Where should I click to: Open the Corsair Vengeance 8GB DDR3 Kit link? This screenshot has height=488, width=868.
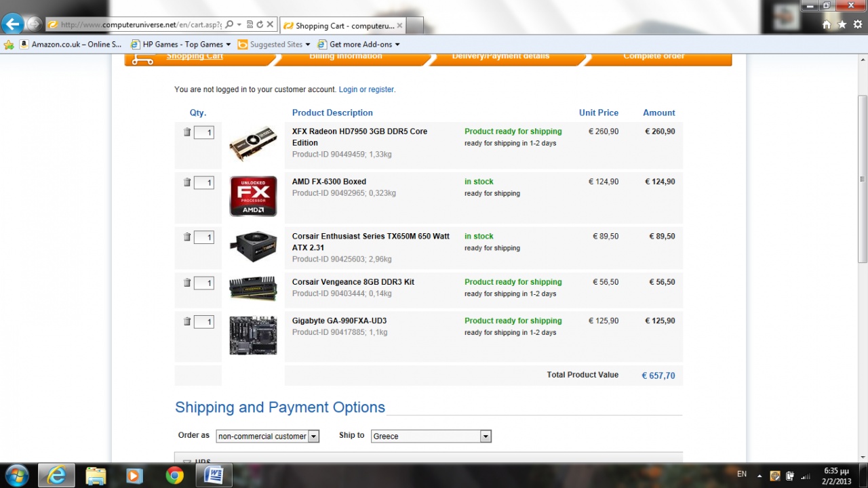(x=353, y=282)
